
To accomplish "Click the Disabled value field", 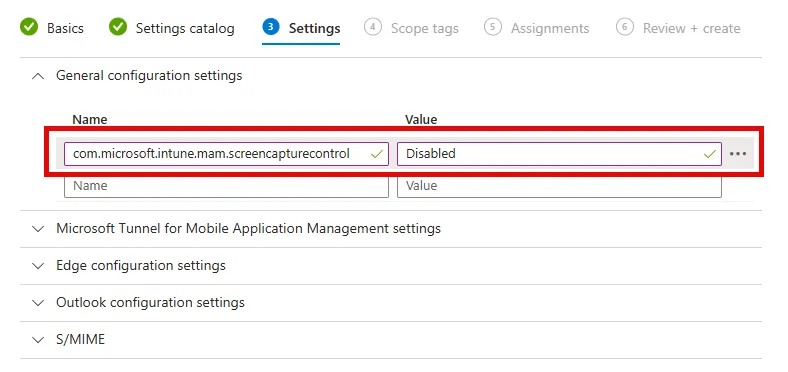I will [559, 154].
